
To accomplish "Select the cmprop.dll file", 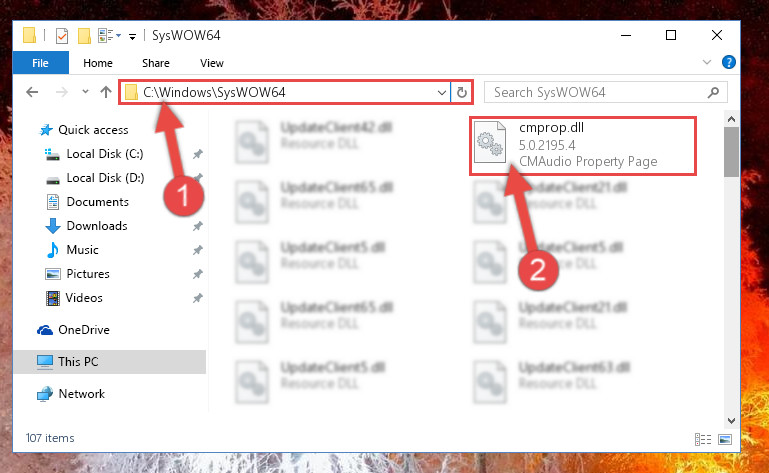I will [x=582, y=145].
